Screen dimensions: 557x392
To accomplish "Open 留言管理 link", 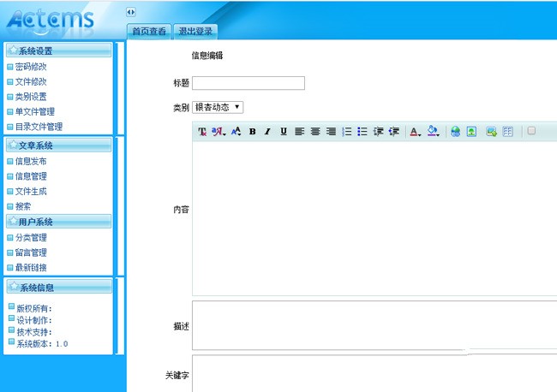I will [x=31, y=252].
